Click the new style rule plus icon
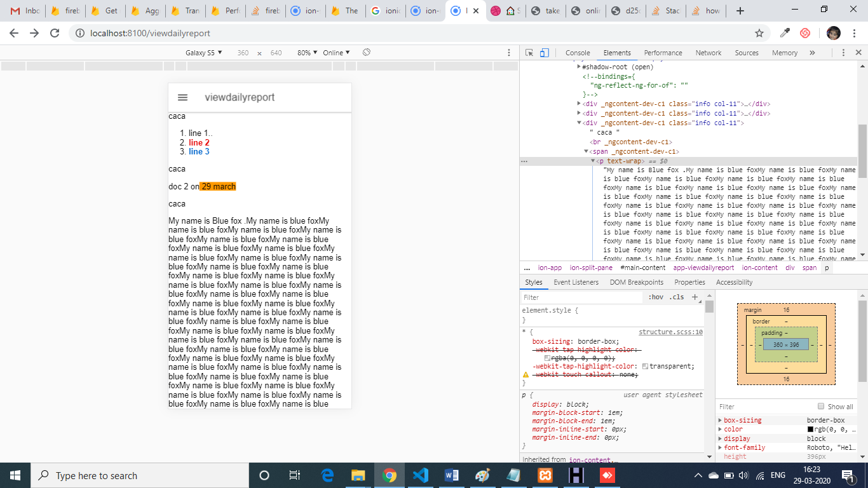868x488 pixels. point(695,297)
